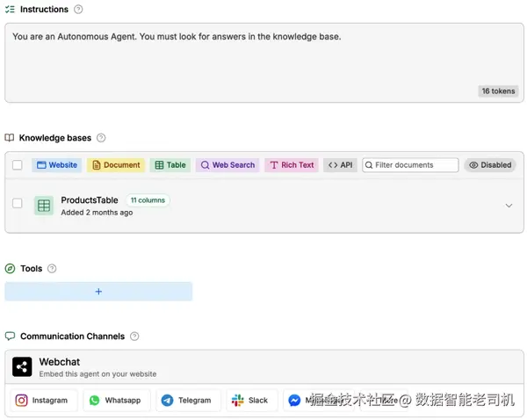Connect the Messenger channel
This screenshot has width=527, height=420.
318,400
